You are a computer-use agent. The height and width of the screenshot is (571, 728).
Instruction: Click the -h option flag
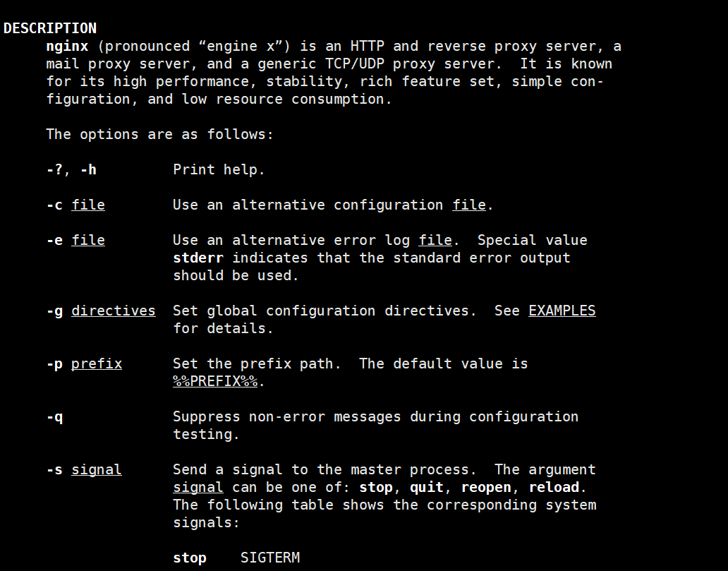(88, 169)
